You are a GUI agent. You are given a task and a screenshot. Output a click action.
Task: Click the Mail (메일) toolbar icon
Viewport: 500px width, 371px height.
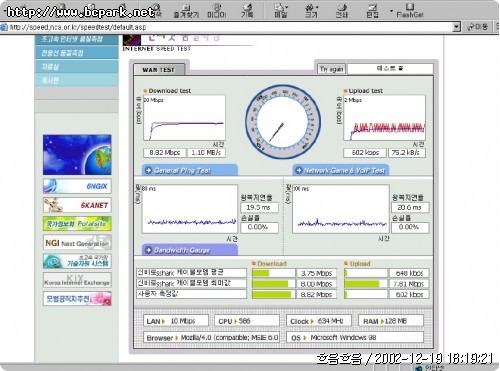click(280, 11)
